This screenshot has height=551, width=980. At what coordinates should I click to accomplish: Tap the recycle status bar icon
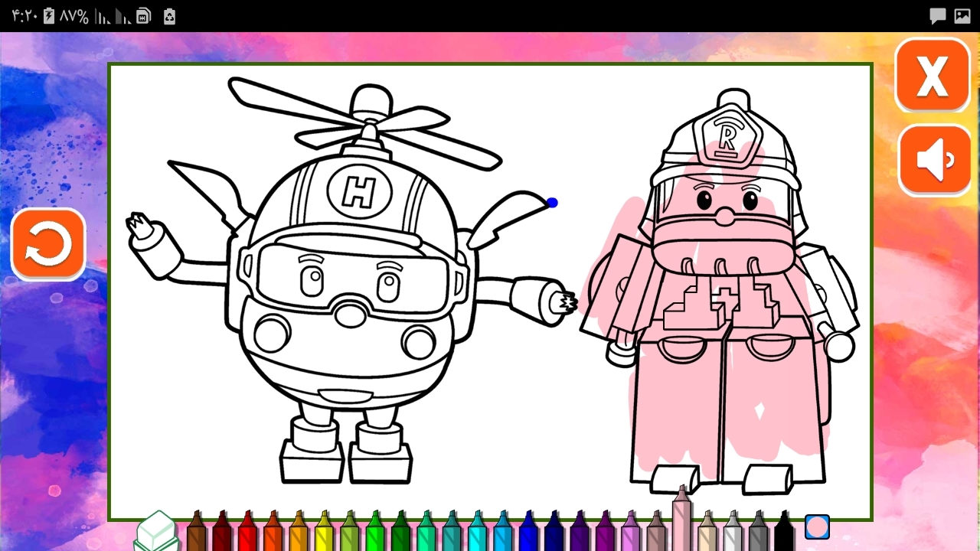[169, 16]
